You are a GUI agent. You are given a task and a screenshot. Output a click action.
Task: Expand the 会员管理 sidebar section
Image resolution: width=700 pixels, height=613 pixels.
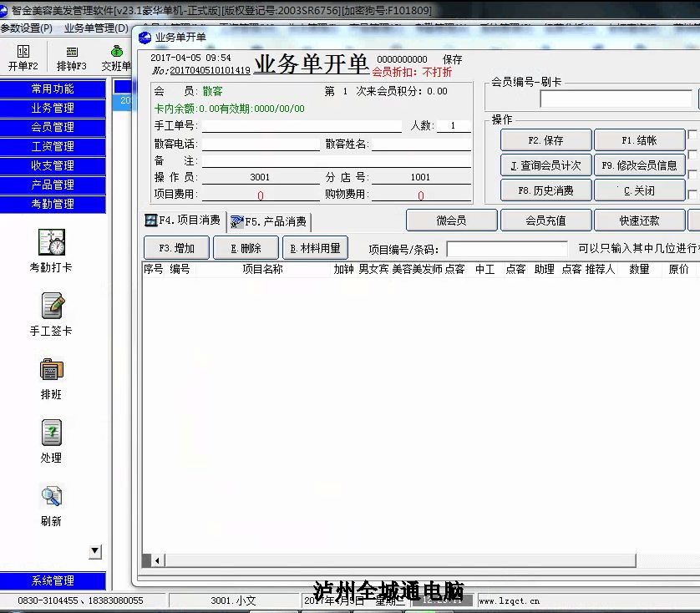(53, 127)
